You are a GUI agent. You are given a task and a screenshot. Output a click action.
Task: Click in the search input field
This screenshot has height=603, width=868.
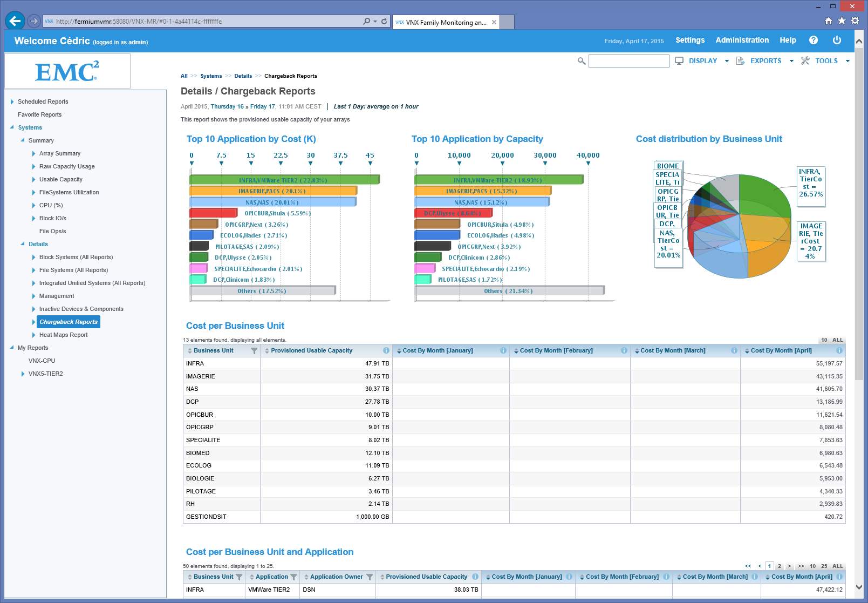[628, 61]
